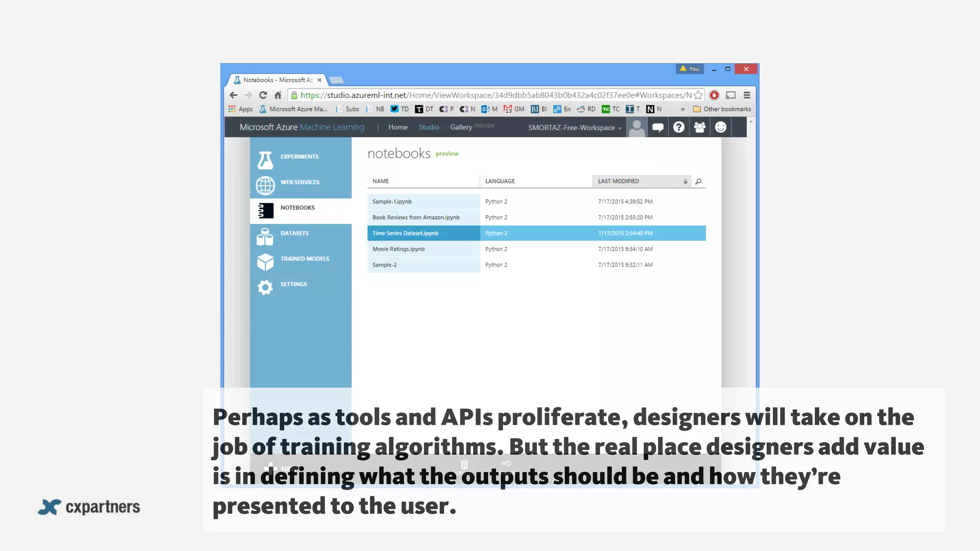Select Notebooks sidebar item
This screenshot has height=551, width=980.
pyautogui.click(x=301, y=210)
